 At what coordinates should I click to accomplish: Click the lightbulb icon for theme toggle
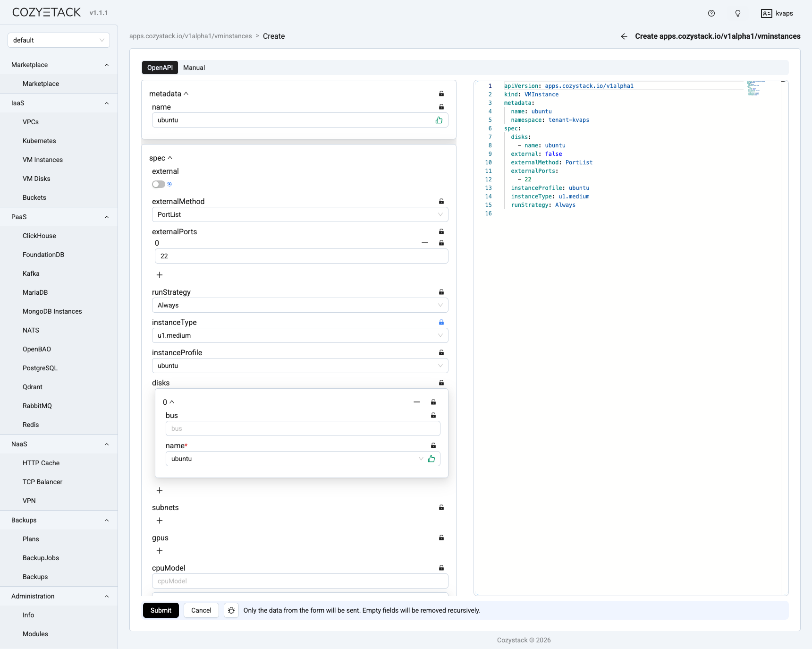pyautogui.click(x=737, y=13)
